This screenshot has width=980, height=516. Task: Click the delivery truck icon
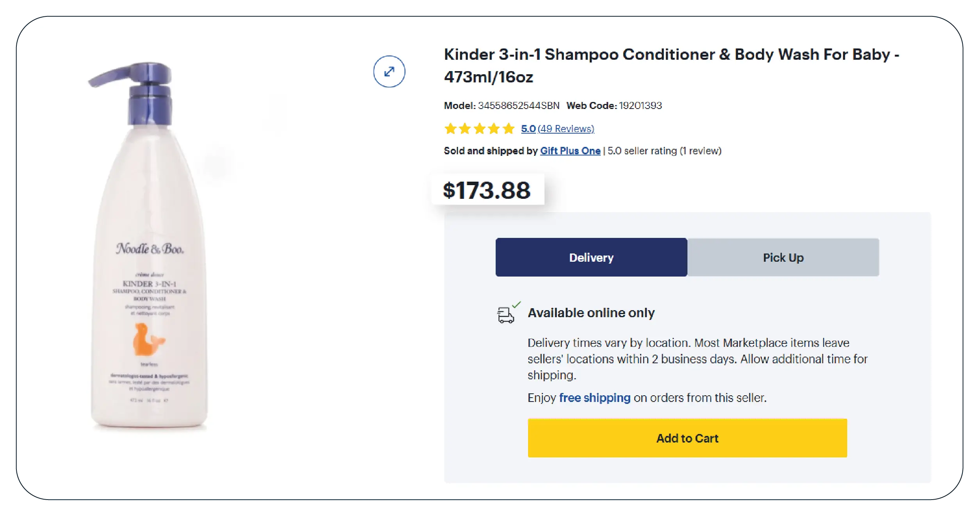coord(506,314)
